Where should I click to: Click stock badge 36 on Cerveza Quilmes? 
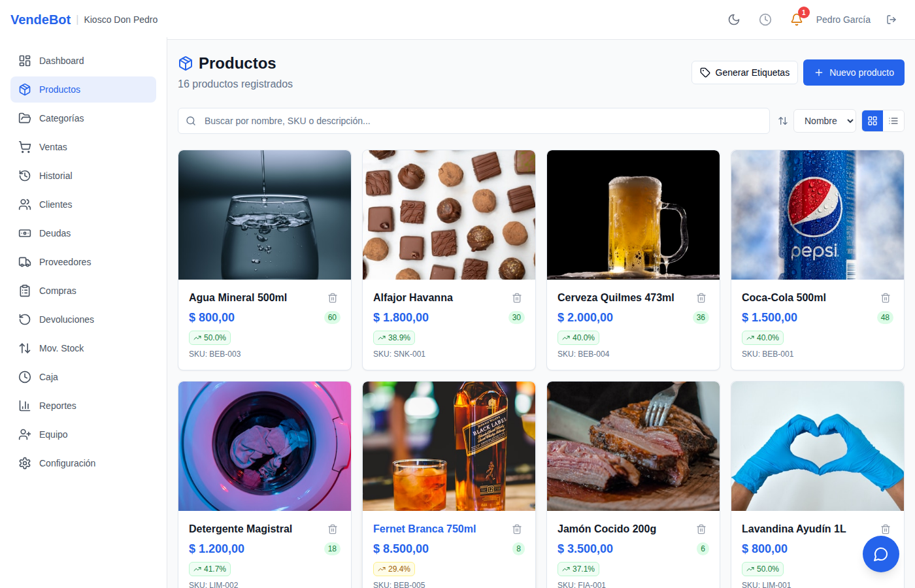pyautogui.click(x=701, y=318)
